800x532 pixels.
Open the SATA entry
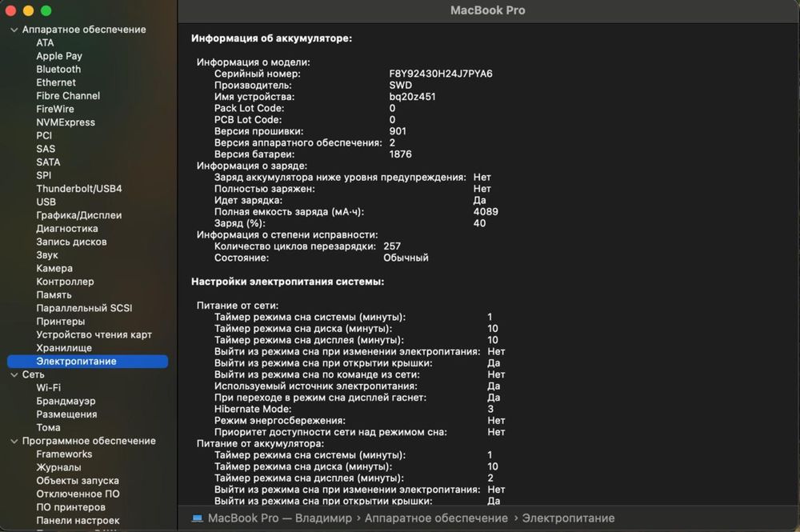[48, 162]
